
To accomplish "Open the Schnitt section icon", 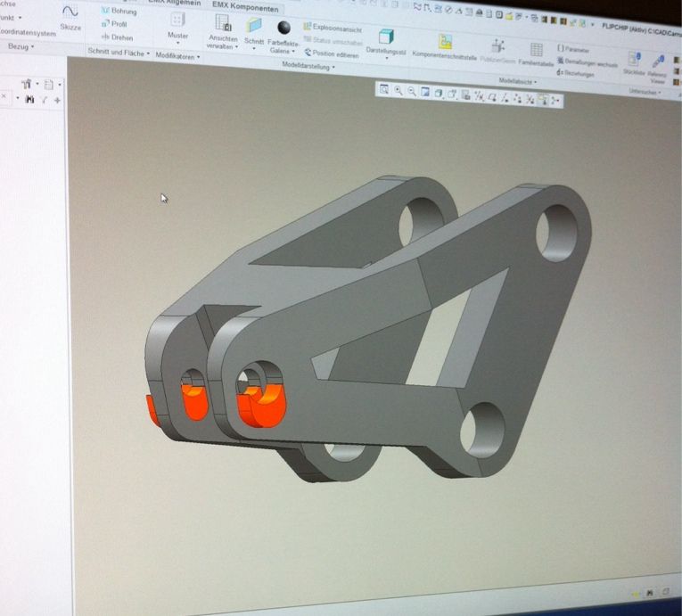I will [254, 25].
